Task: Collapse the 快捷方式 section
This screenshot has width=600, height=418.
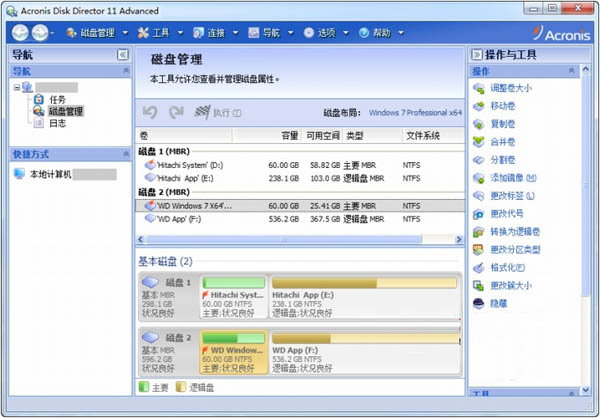Action: point(126,154)
